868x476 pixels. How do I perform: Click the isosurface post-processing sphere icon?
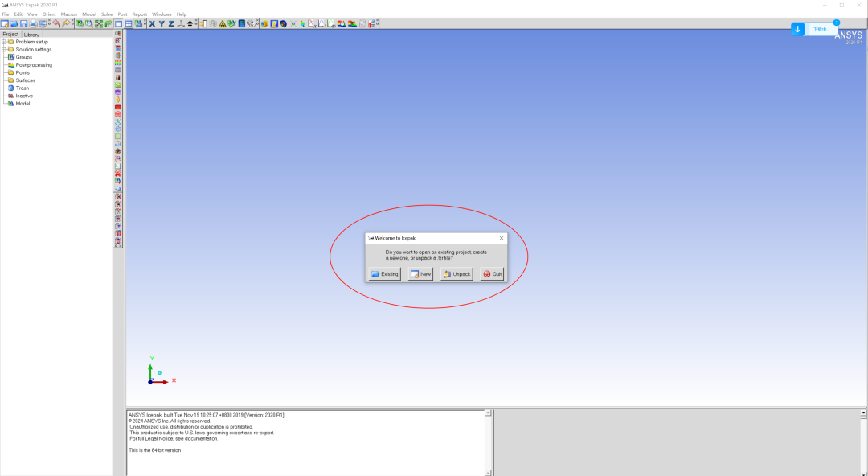pos(284,24)
